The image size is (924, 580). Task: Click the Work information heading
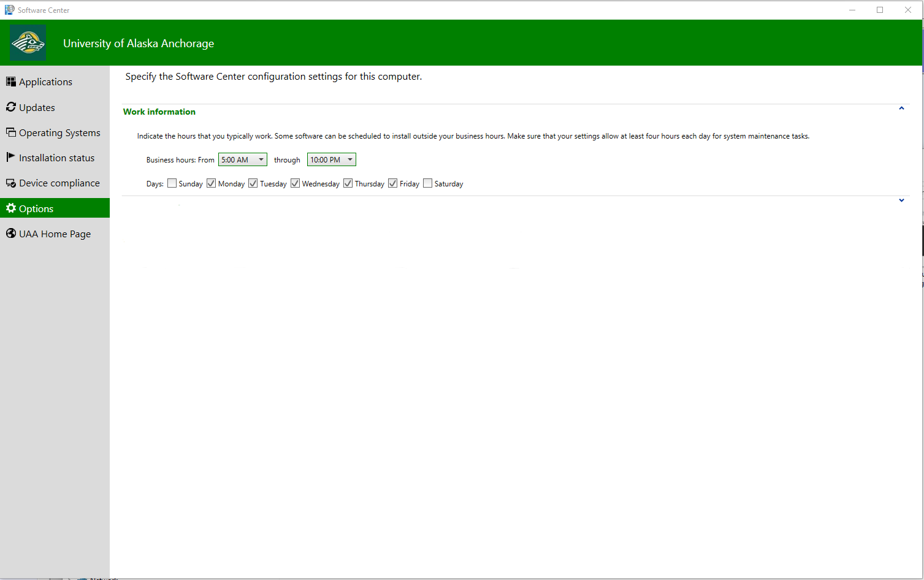(159, 112)
